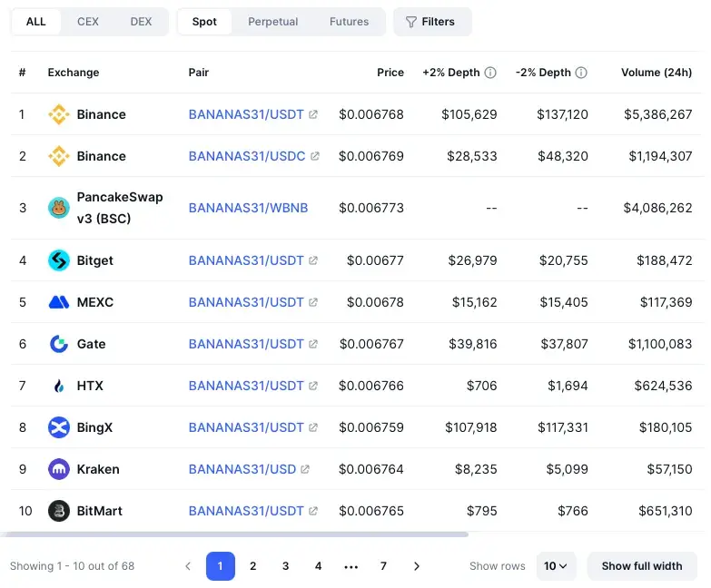This screenshot has height=588, width=711.
Task: Go to page 3
Action: click(286, 566)
